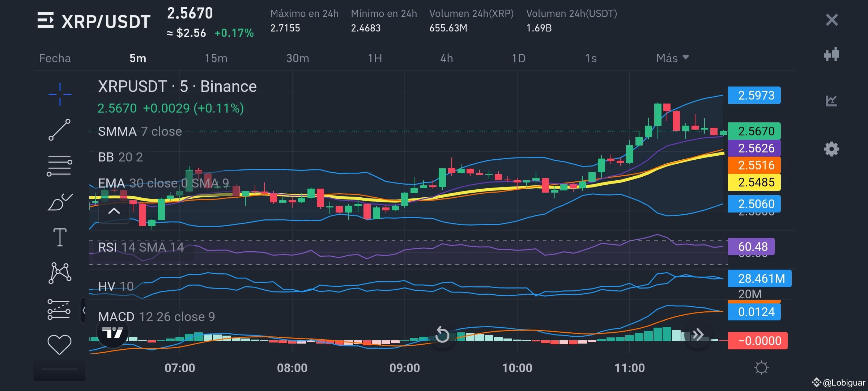The width and height of the screenshot is (868, 391).
Task: Click the XRP/USDT pair title
Action: click(x=106, y=22)
